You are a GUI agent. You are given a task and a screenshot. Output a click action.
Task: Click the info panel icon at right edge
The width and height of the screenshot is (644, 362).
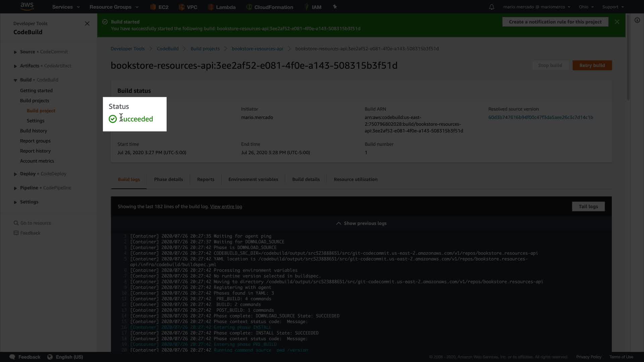pos(637,20)
